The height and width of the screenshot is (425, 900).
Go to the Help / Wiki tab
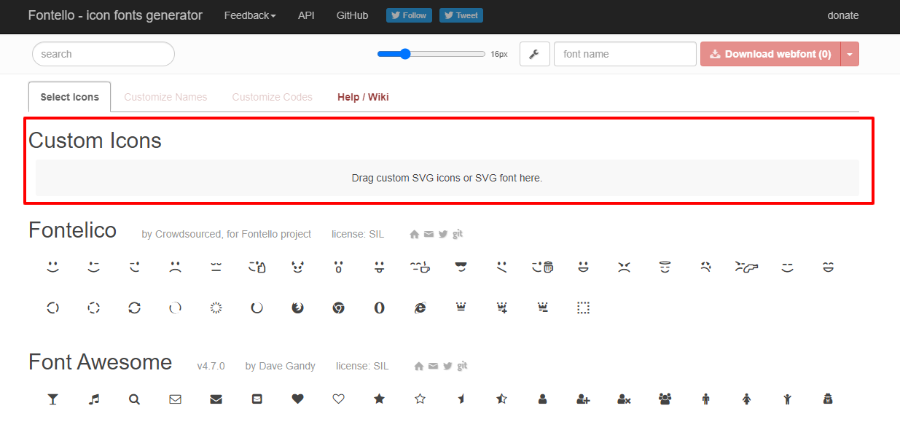[363, 97]
